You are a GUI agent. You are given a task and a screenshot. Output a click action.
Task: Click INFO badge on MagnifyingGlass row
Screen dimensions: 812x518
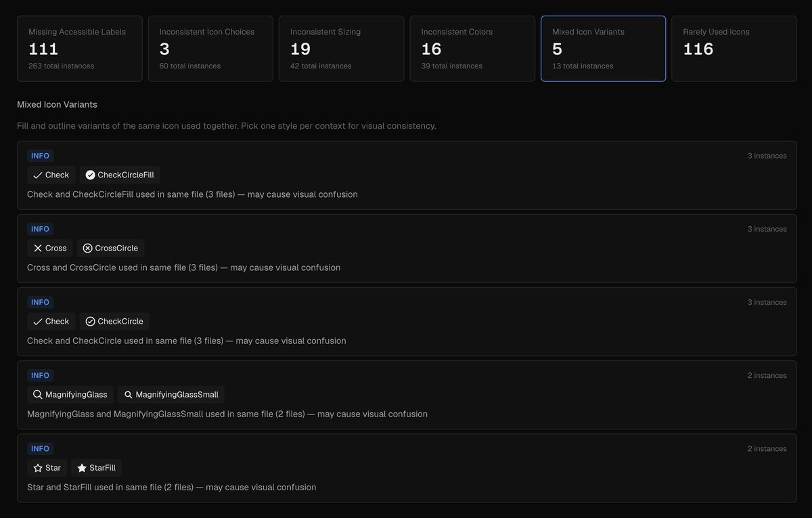[x=40, y=375]
